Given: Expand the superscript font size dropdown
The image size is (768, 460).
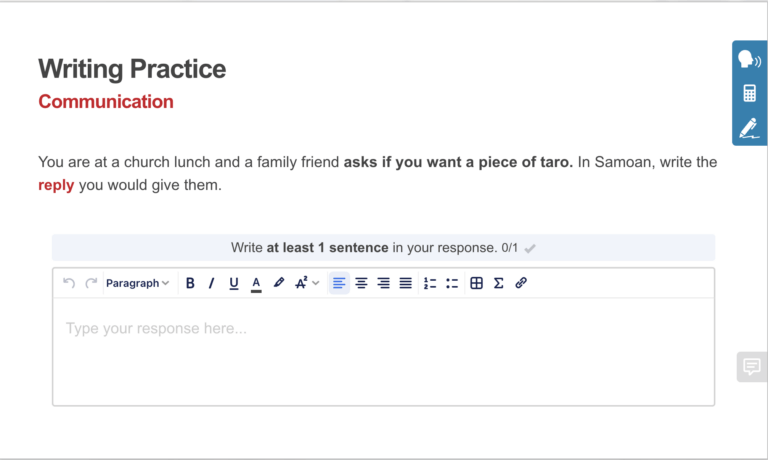Looking at the screenshot, I should [307, 283].
